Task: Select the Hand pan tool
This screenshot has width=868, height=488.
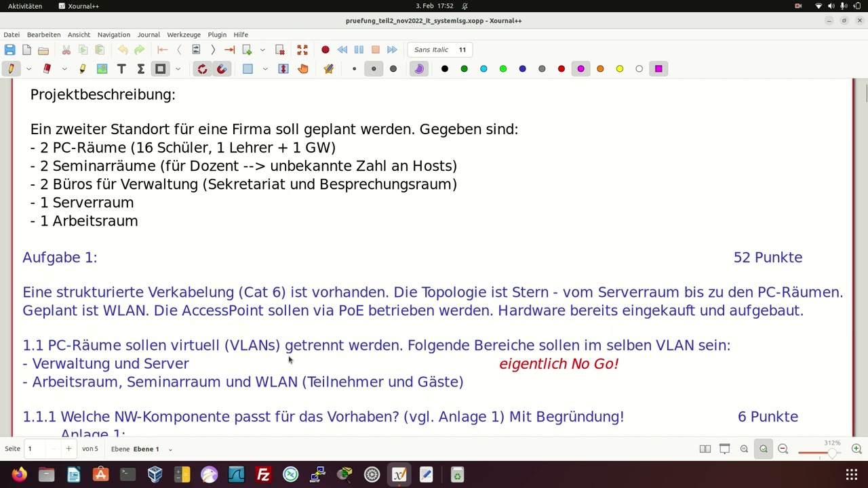Action: coord(303,68)
